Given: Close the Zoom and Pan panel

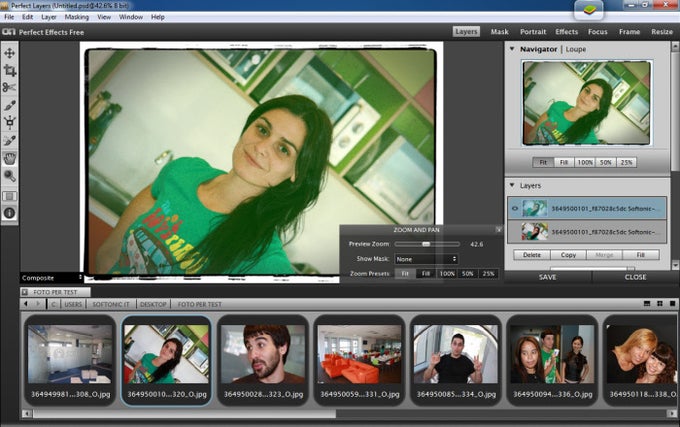Looking at the screenshot, I should click(499, 230).
